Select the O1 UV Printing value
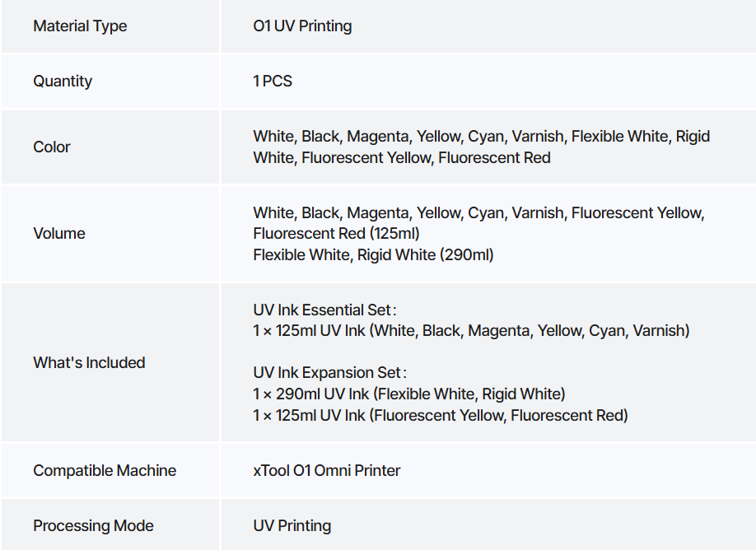The height and width of the screenshot is (550, 756). 302,26
